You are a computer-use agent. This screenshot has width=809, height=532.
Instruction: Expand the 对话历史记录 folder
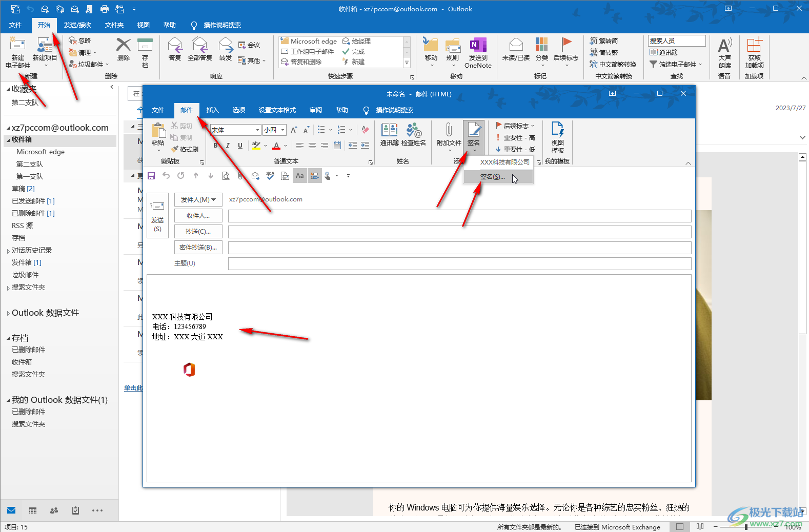coord(8,251)
